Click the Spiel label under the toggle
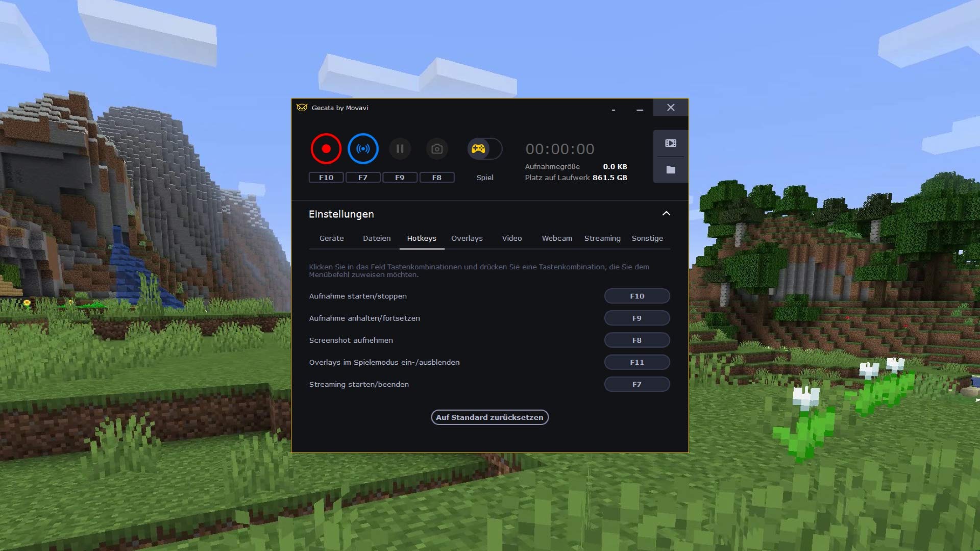 click(485, 178)
